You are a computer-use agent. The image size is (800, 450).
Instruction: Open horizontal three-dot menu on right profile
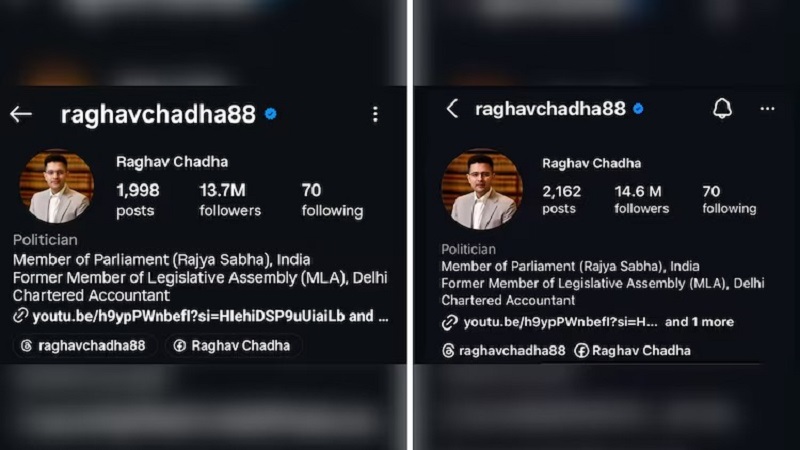point(767,109)
